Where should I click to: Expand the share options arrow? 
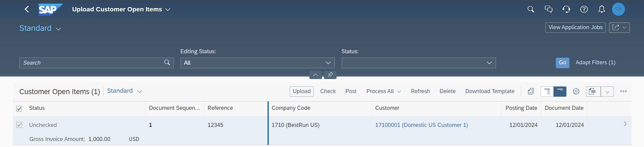[x=625, y=27]
